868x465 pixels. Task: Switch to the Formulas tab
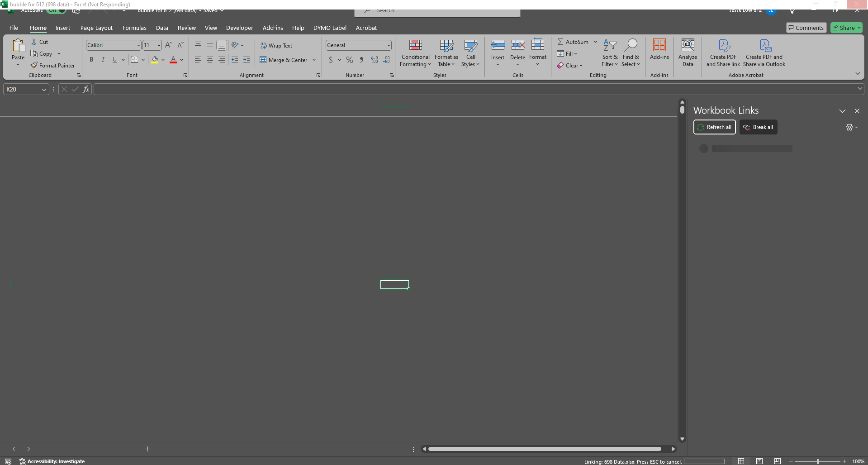[x=134, y=28]
